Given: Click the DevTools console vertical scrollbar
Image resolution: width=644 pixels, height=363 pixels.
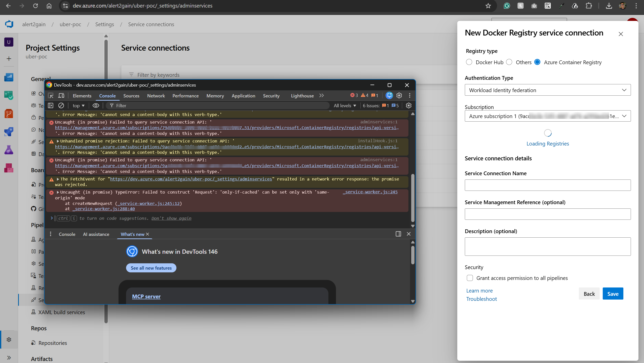Looking at the screenshot, I should tap(413, 198).
